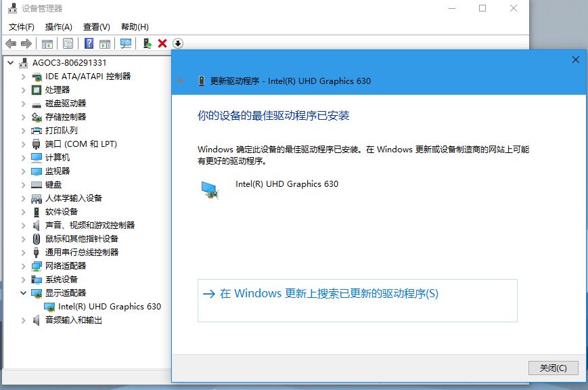Collapse the 显示适配器 node chevron

tap(23, 292)
